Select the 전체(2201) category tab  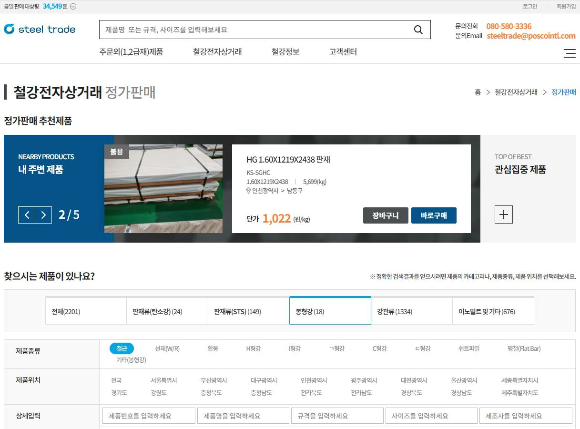point(86,311)
